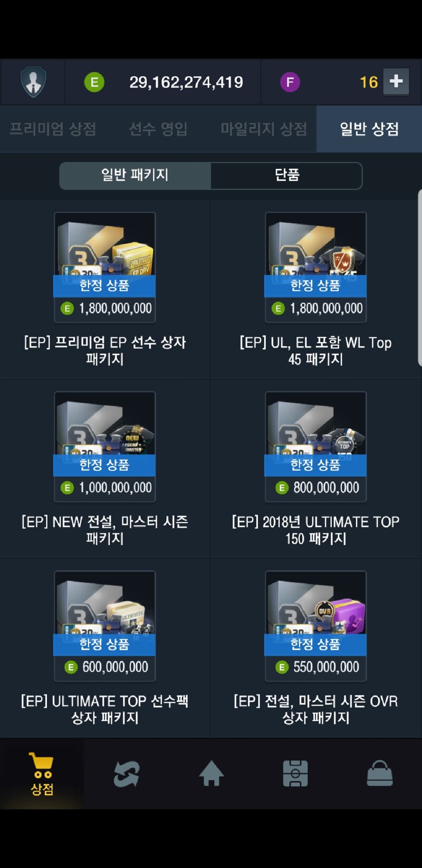
Task: Open the 상점 shopping cart icon
Action: (42, 773)
